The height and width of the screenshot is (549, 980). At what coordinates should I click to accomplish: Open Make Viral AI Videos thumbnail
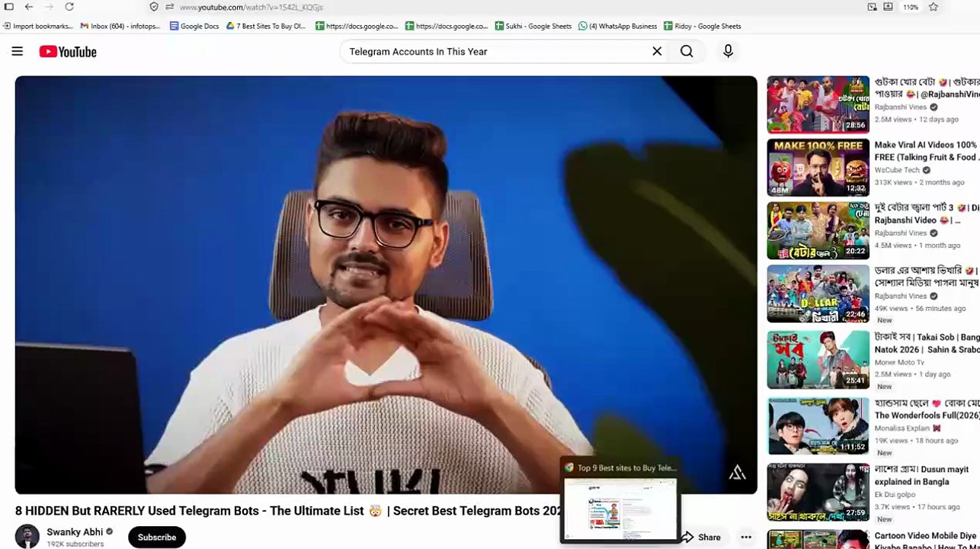pos(818,168)
